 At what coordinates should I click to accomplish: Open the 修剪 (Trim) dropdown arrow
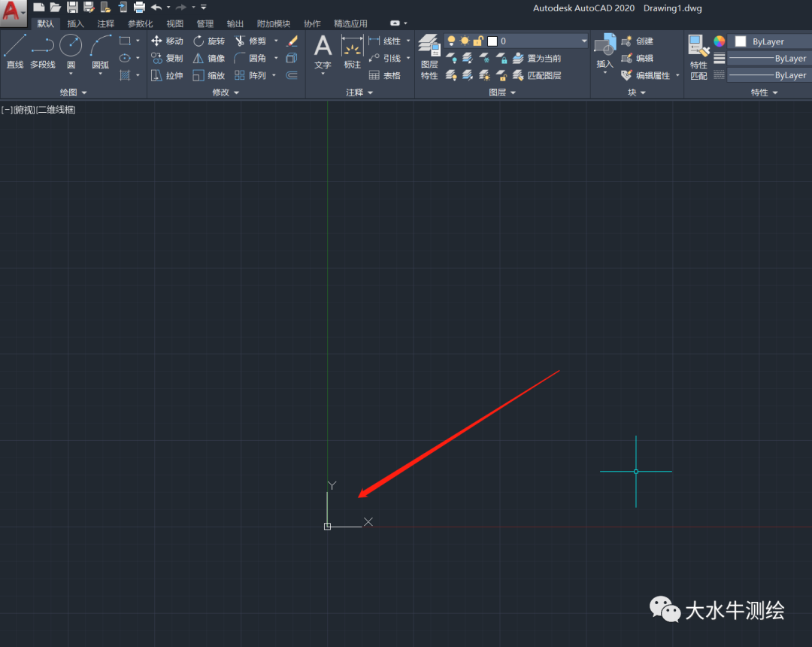click(276, 41)
